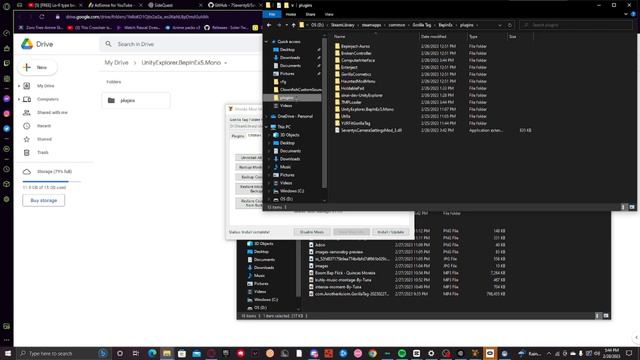Open Twitter in the browser sidebar
The image size is (640, 360).
(7, 128)
